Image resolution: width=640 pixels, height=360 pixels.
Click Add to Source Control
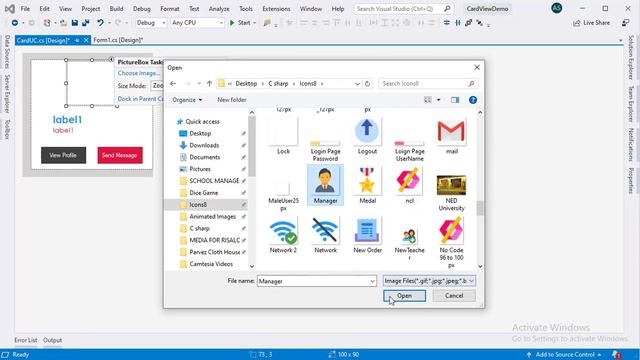(564, 355)
